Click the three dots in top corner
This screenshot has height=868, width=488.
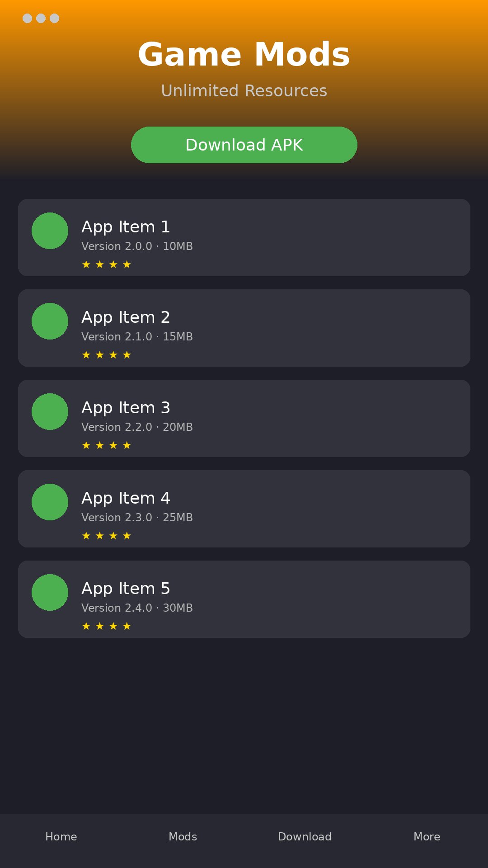(x=41, y=18)
